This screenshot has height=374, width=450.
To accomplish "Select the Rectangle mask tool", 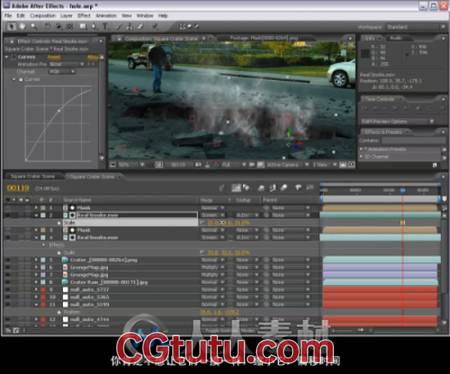I will click(x=83, y=27).
